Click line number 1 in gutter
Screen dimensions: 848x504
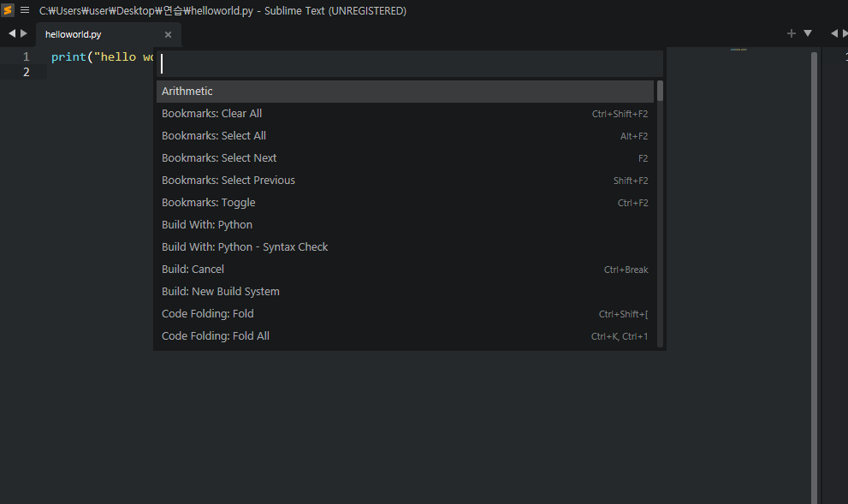[x=26, y=56]
